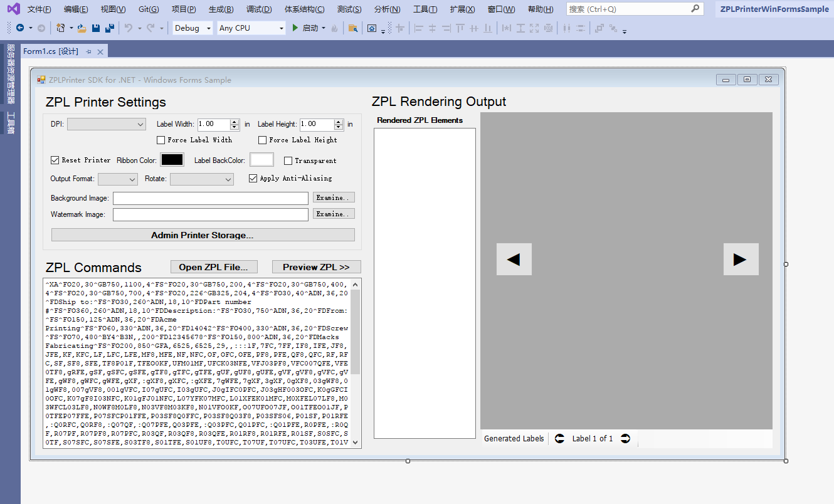Enable the Force Label Width checkbox
Image resolution: width=834 pixels, height=504 pixels.
click(161, 139)
